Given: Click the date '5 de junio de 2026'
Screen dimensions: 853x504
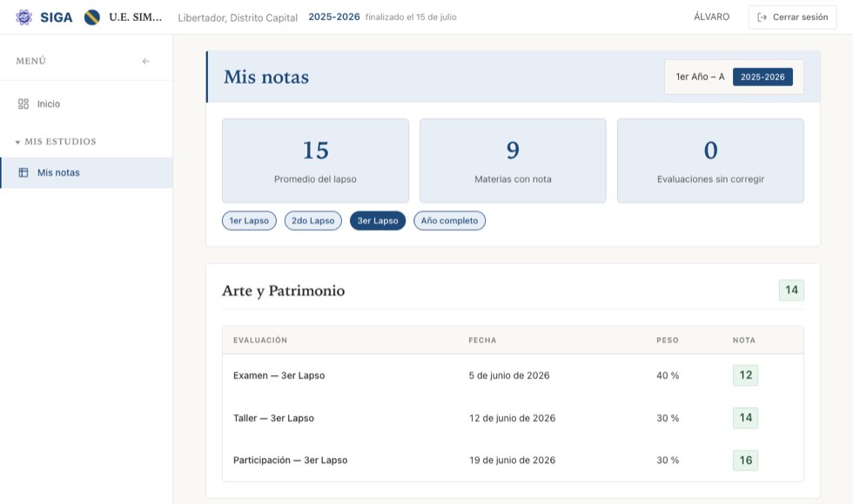Looking at the screenshot, I should (509, 375).
